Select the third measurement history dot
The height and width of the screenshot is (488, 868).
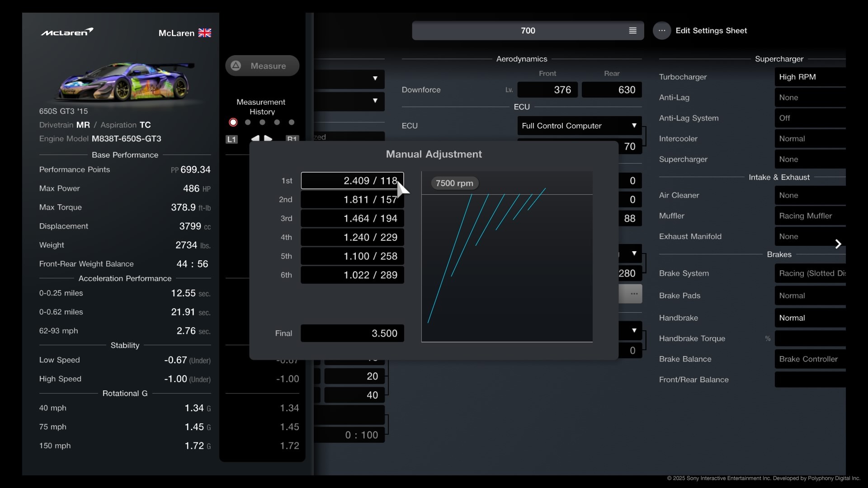point(262,122)
